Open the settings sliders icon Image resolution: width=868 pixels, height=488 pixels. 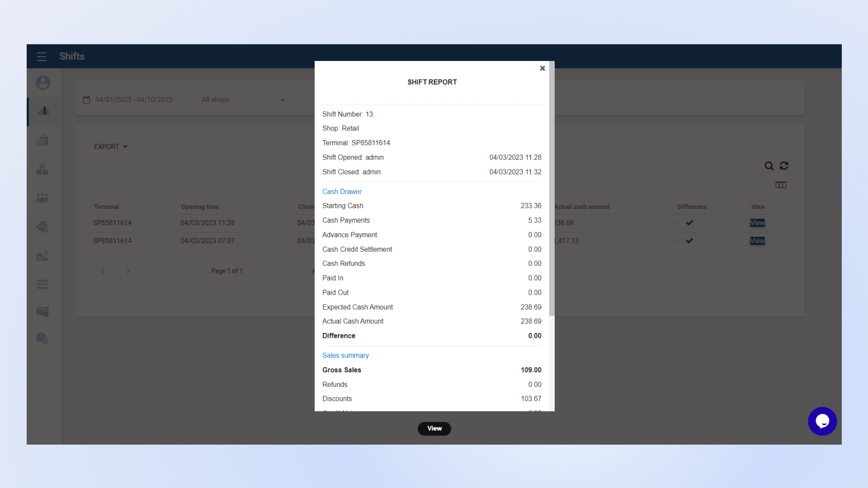pyautogui.click(x=42, y=284)
